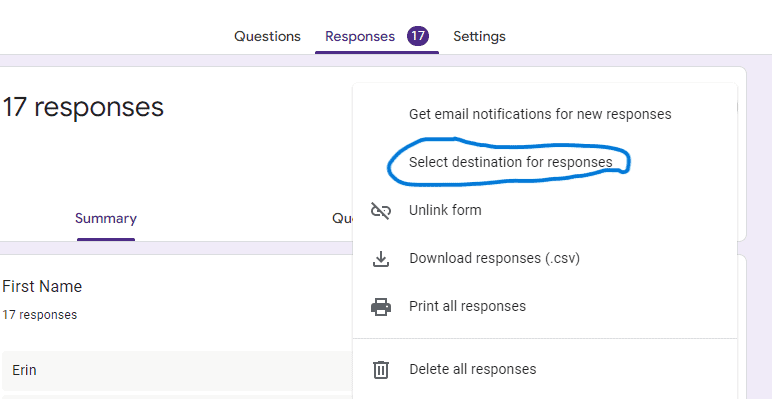Click the First Name question heading
The image size is (772, 399).
tap(42, 286)
